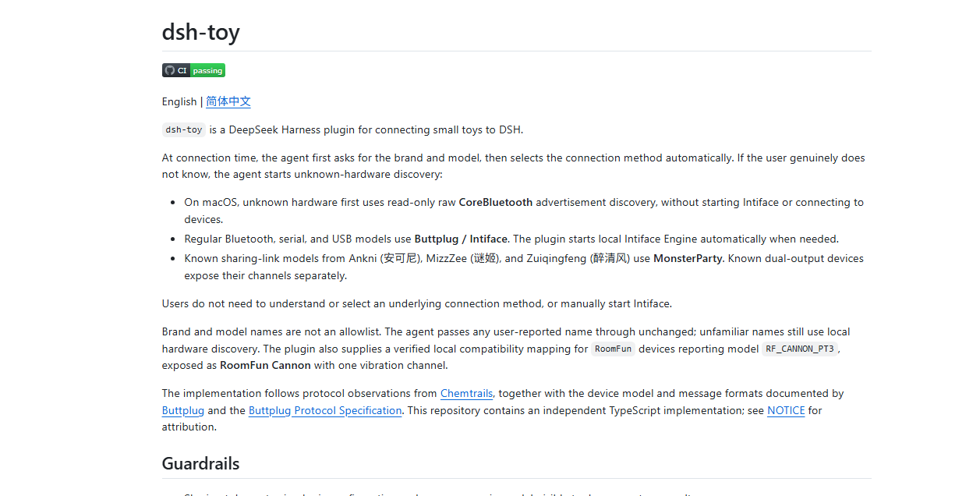Click the CI passing badge
Image resolution: width=980 pixels, height=496 pixels.
click(193, 70)
